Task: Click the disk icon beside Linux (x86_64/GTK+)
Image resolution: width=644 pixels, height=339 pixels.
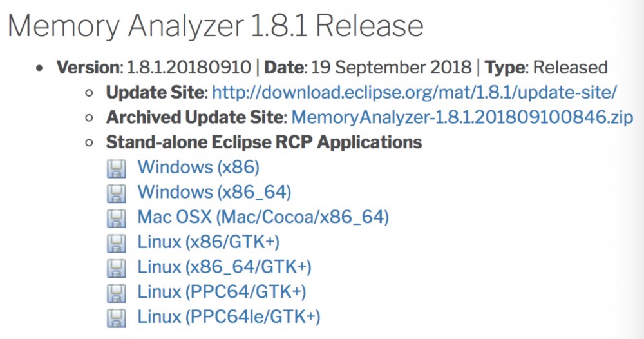Action: pyautogui.click(x=116, y=267)
